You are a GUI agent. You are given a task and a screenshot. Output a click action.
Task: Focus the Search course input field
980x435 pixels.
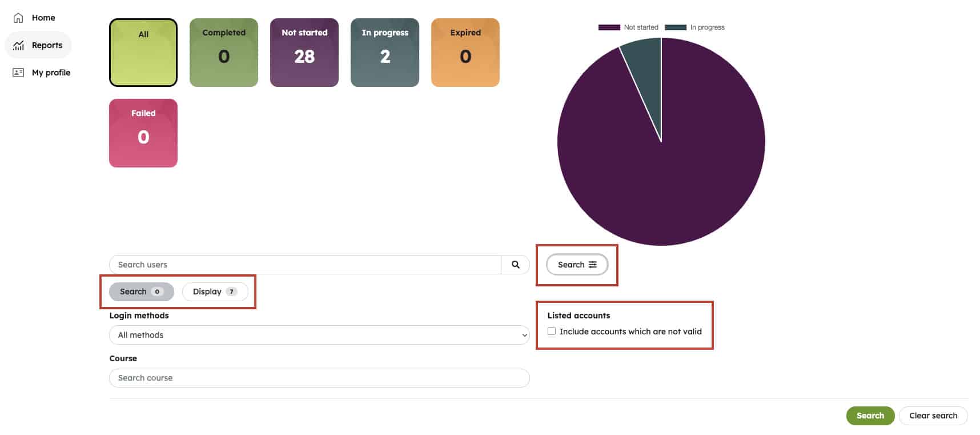click(x=319, y=378)
